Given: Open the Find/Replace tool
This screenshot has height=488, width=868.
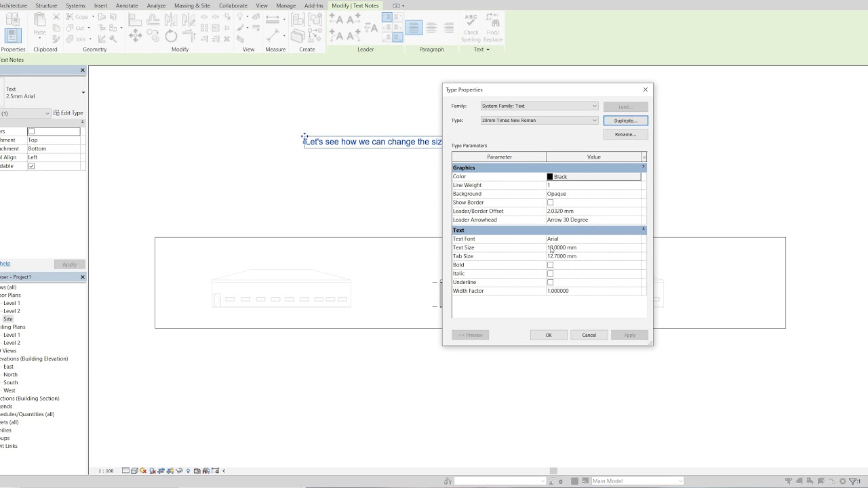Looking at the screenshot, I should tap(493, 27).
